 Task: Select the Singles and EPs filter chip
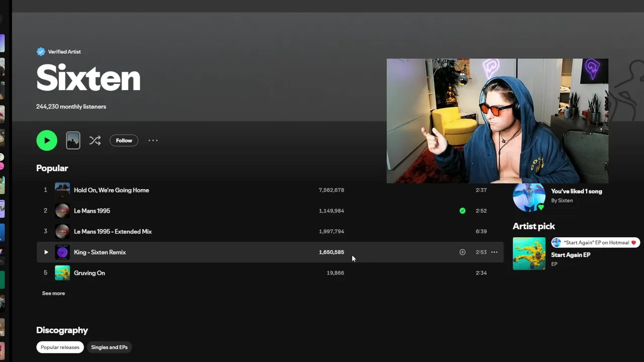click(x=109, y=347)
